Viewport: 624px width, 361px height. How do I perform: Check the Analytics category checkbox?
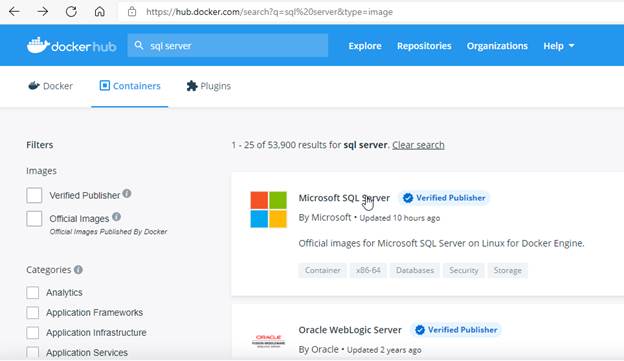33,293
